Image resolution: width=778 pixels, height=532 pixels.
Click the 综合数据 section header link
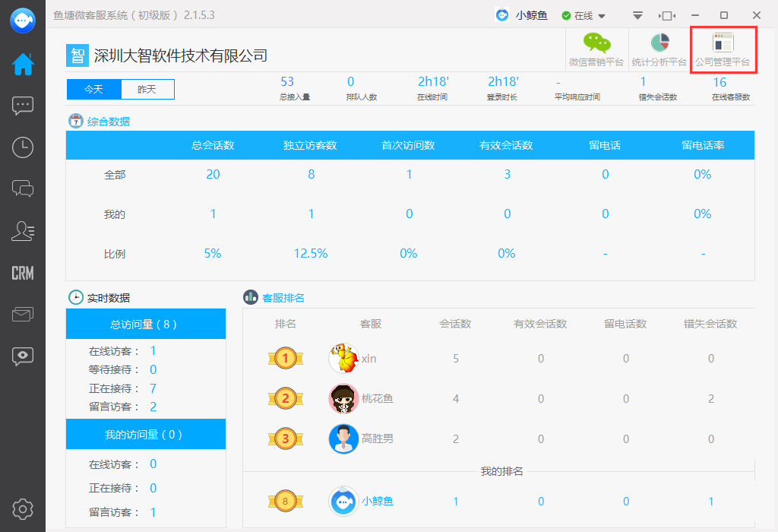tap(109, 121)
